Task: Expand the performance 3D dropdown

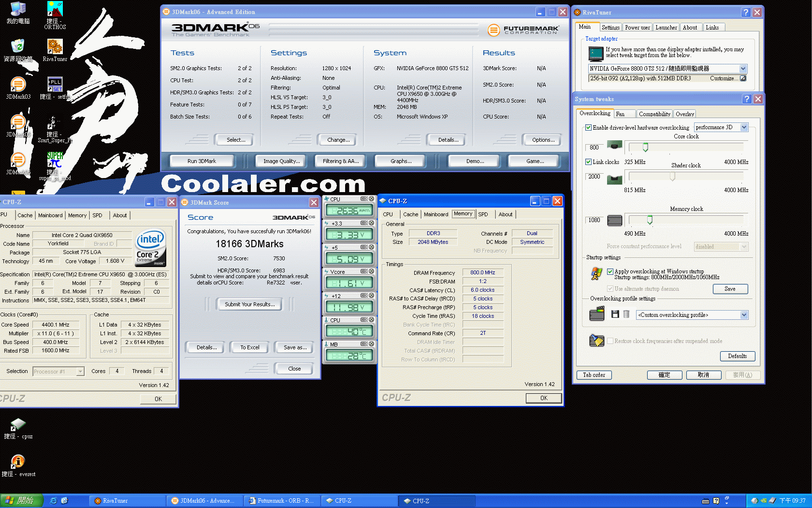Action: 744,127
